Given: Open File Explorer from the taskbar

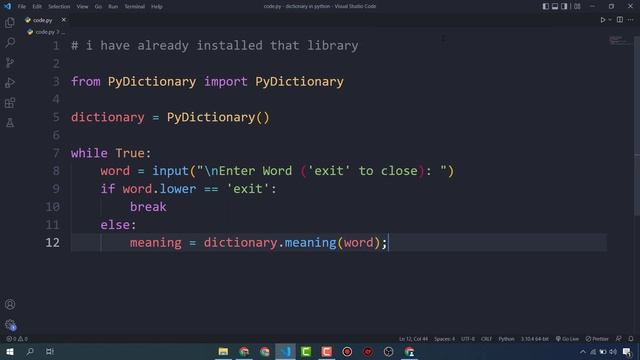Looking at the screenshot, I should (223, 351).
